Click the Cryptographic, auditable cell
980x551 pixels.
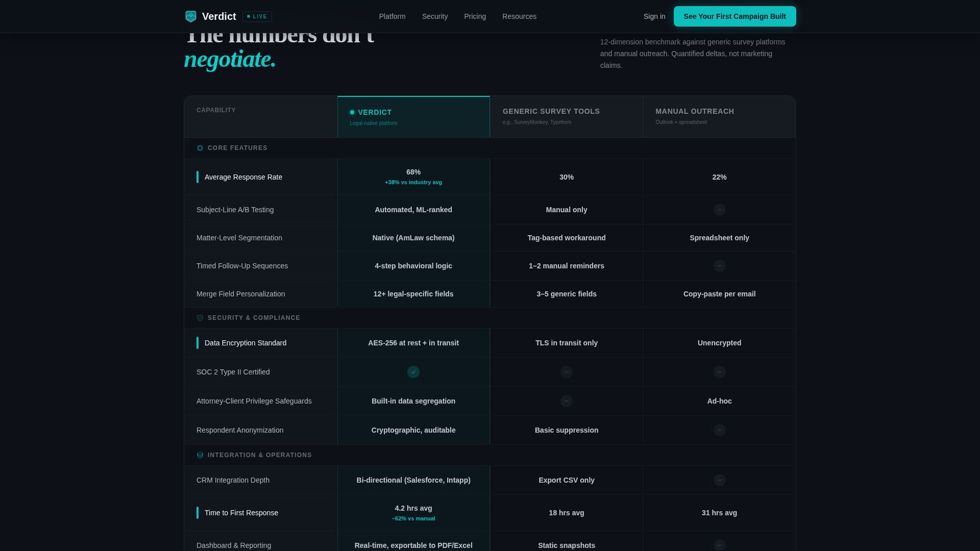pos(413,430)
